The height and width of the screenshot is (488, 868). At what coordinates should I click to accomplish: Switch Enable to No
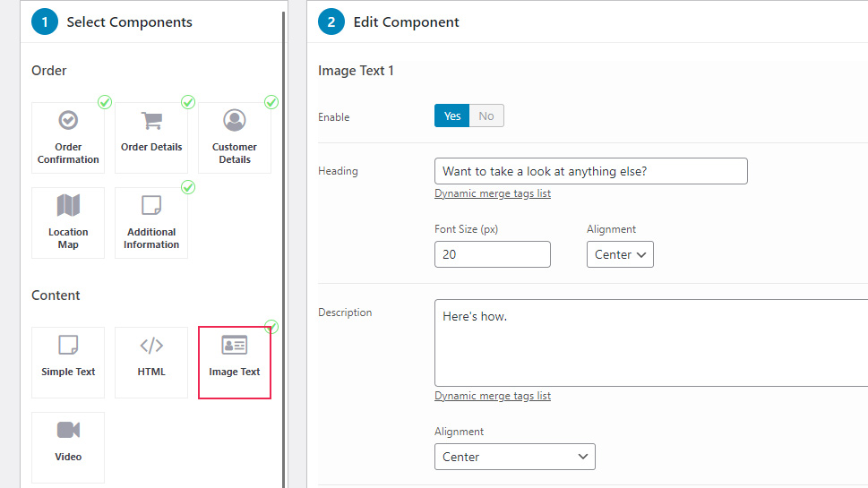[486, 116]
